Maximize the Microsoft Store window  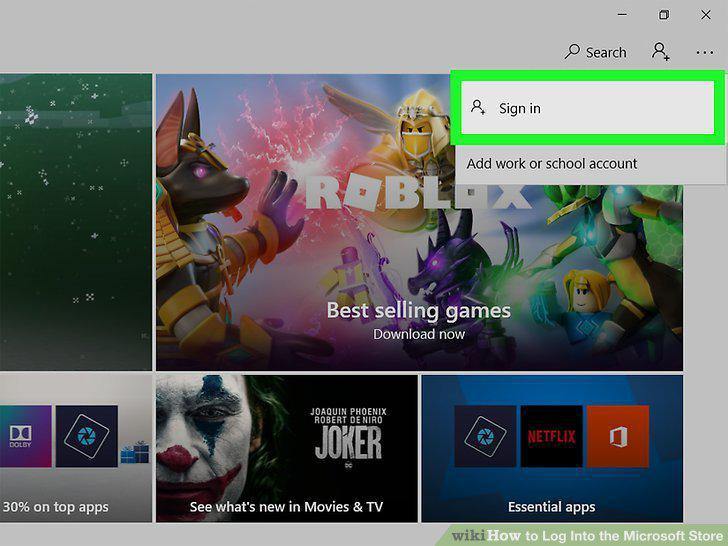click(x=664, y=15)
